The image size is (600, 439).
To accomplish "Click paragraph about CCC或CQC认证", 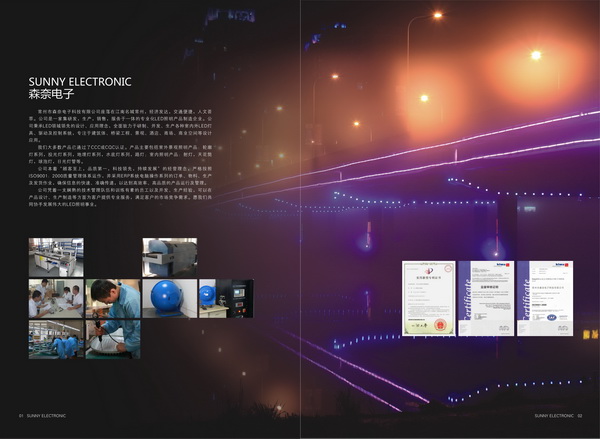I will coord(120,154).
